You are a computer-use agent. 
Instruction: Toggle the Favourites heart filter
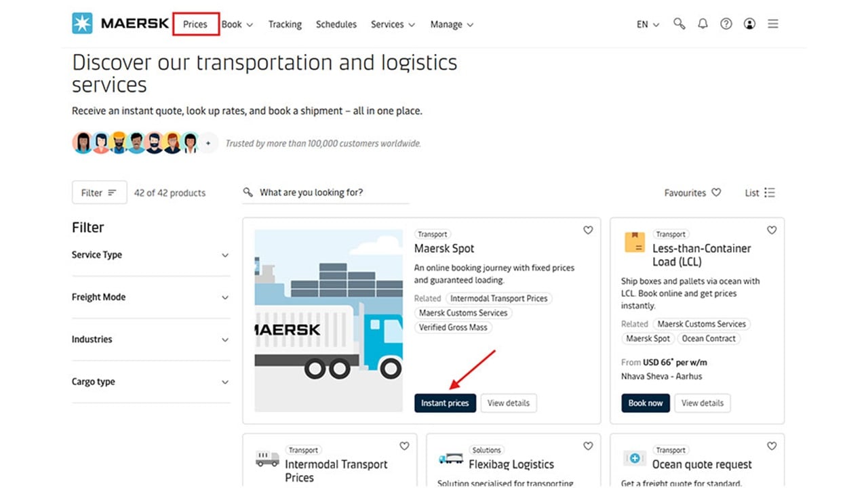pos(716,192)
